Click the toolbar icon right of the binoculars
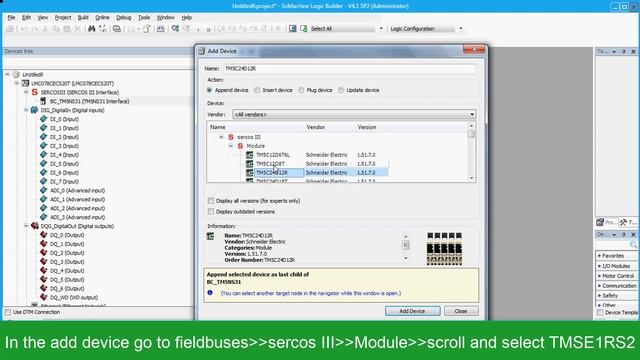This screenshot has width=640, height=360. point(102,29)
